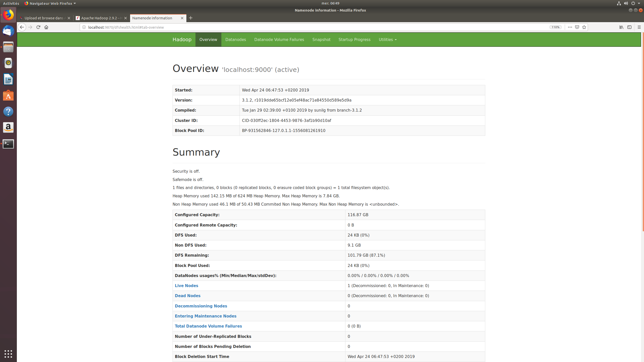Open the Datanodes nav tab
Viewport: 644px width, 362px height.
click(x=236, y=39)
